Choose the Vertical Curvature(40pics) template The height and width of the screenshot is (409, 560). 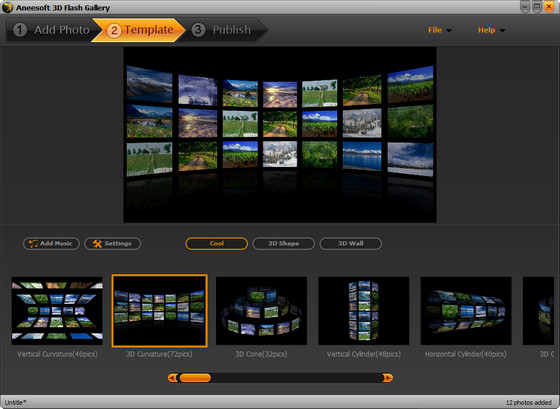click(x=57, y=311)
